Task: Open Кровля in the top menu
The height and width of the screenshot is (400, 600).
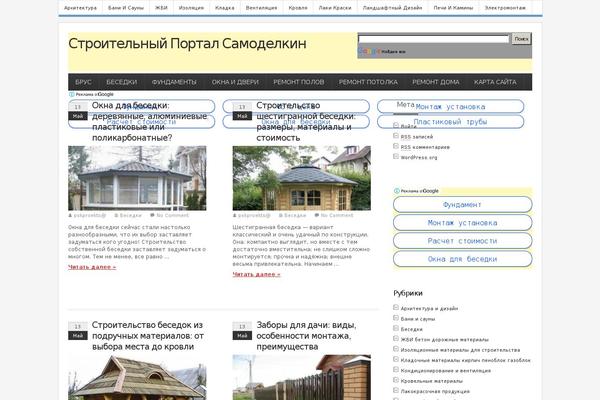Action: [298, 8]
